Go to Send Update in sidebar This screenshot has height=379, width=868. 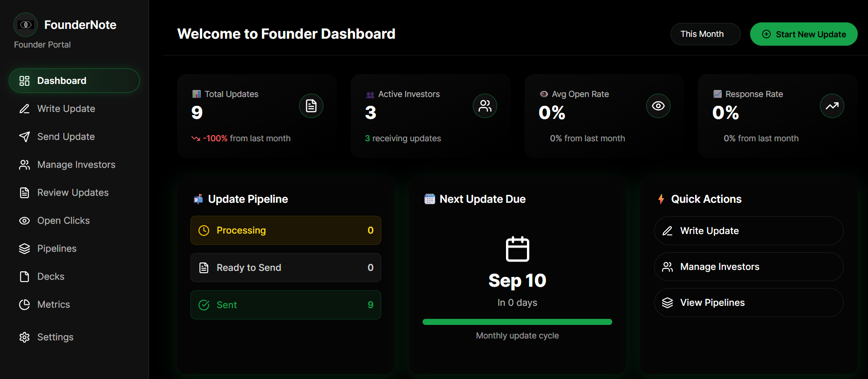click(x=66, y=137)
